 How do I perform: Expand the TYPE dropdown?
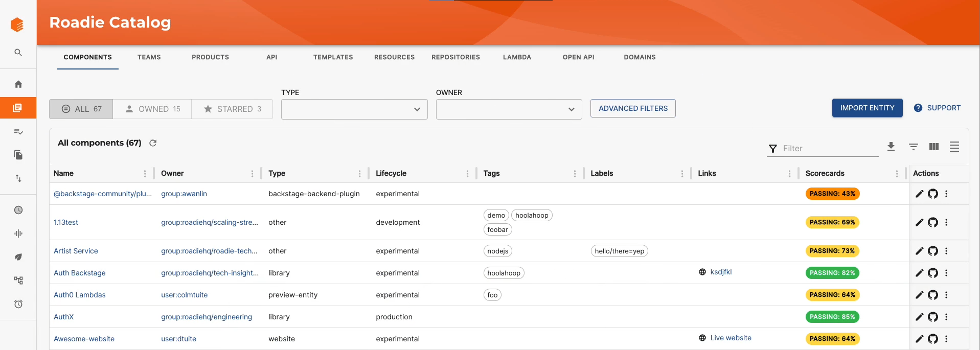(354, 109)
